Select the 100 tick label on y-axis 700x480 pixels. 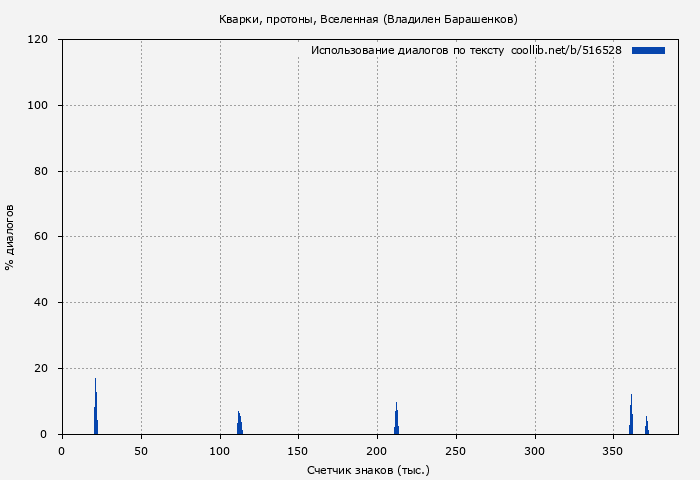pyautogui.click(x=38, y=106)
